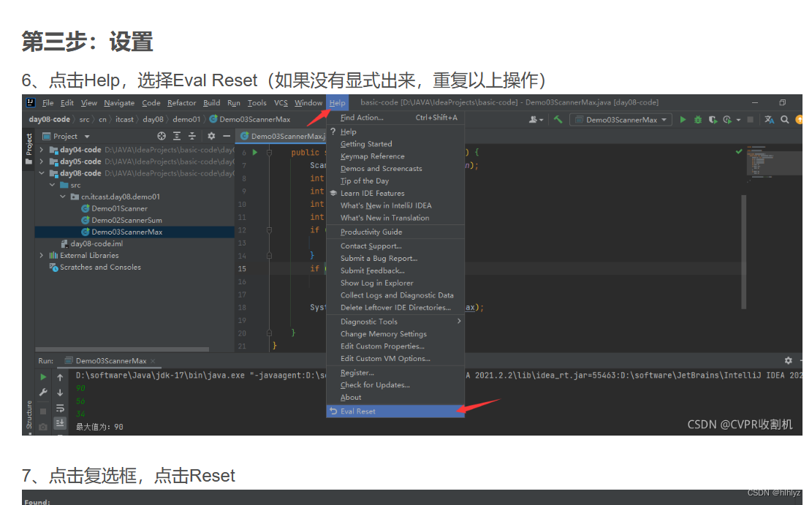
Task: Open the File menu
Action: 48,103
